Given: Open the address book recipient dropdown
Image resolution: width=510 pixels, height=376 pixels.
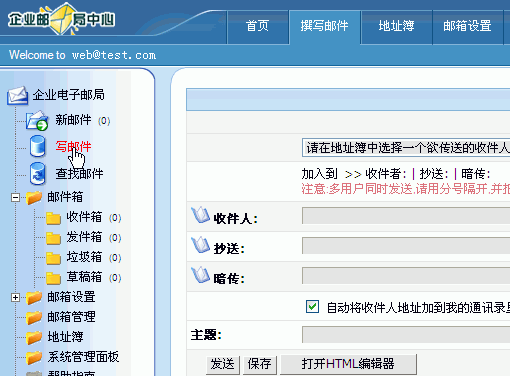Looking at the screenshot, I should (x=406, y=148).
